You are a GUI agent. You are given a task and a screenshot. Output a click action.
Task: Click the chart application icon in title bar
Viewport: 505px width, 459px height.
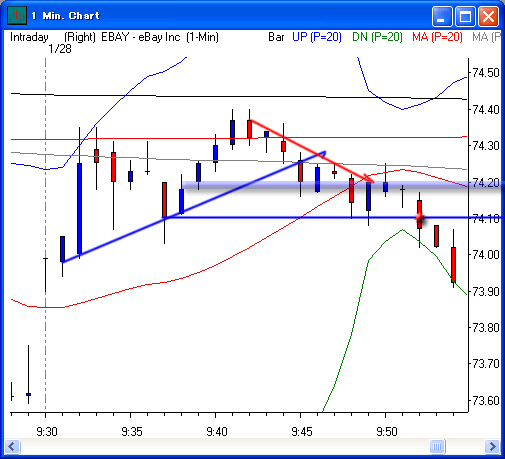pos(17,15)
